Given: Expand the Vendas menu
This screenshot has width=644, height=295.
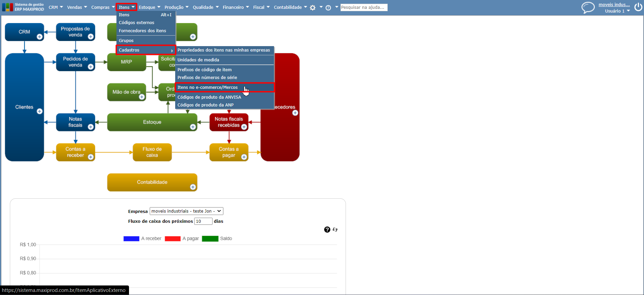Looking at the screenshot, I should tap(77, 7).
